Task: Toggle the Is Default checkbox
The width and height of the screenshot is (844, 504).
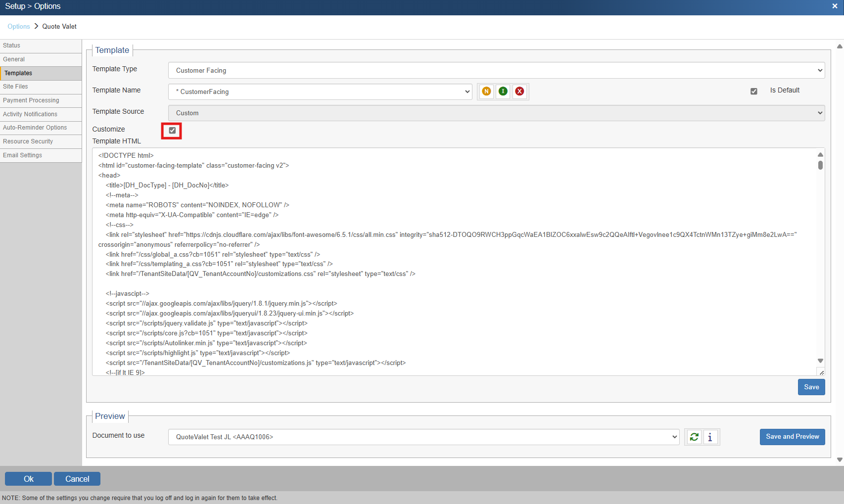Action: pyautogui.click(x=754, y=91)
